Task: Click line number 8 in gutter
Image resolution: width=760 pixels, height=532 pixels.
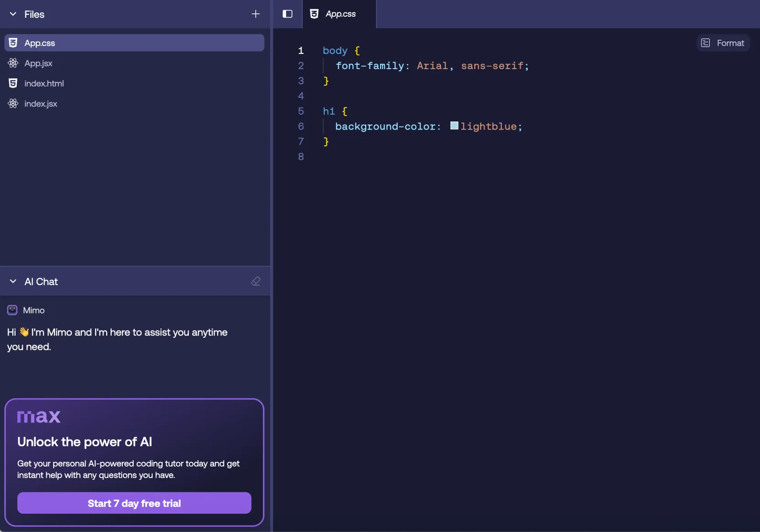Action: click(x=301, y=157)
